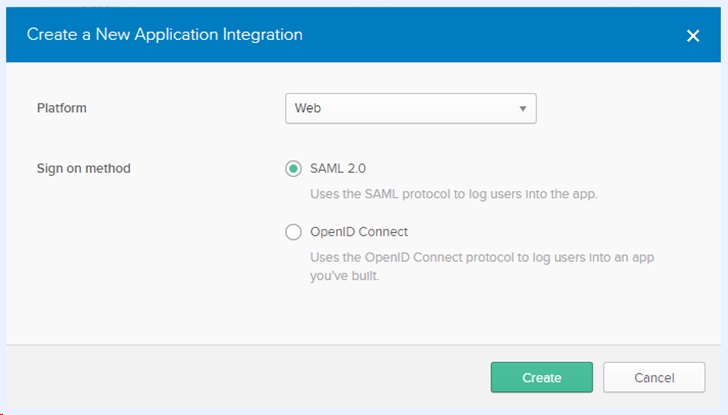Click the 'Sign on method' label
728x415 pixels.
(84, 168)
